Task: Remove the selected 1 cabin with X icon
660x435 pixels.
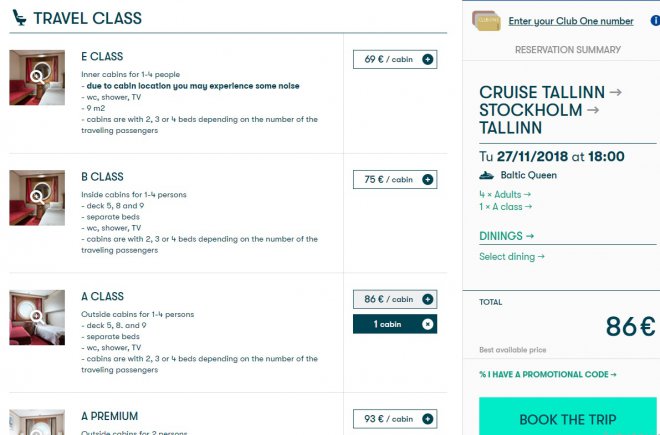Action: tap(428, 324)
